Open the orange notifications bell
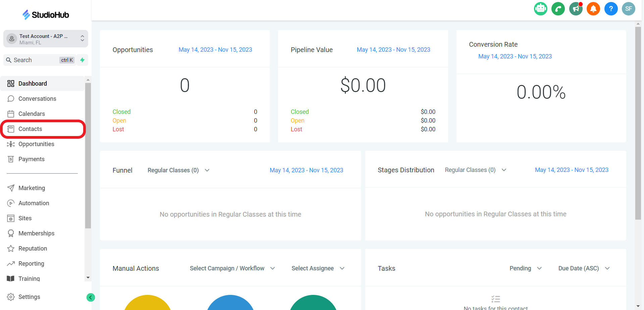This screenshot has width=644, height=310. pos(593,9)
